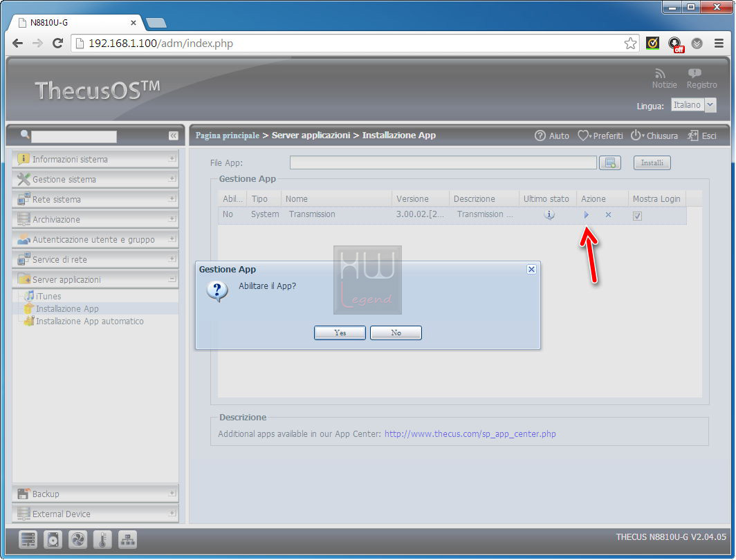This screenshot has width=736, height=560.
Task: Click the Transmission remove X icon
Action: 608,215
